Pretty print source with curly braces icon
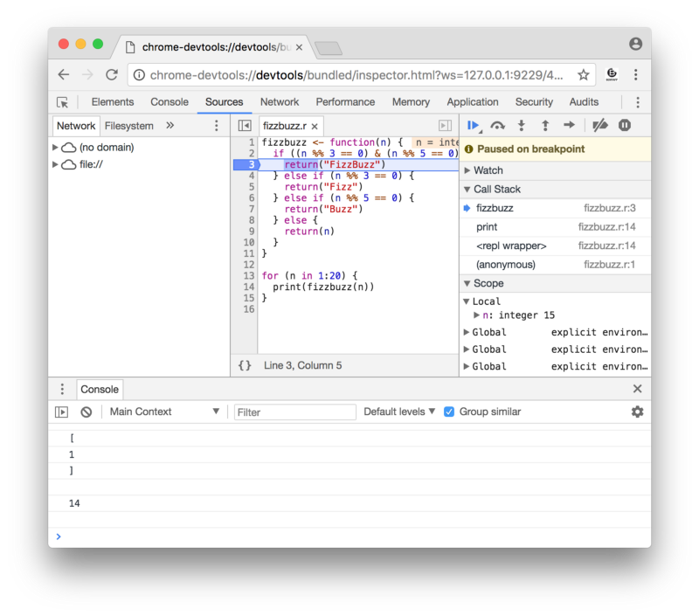 pos(245,365)
